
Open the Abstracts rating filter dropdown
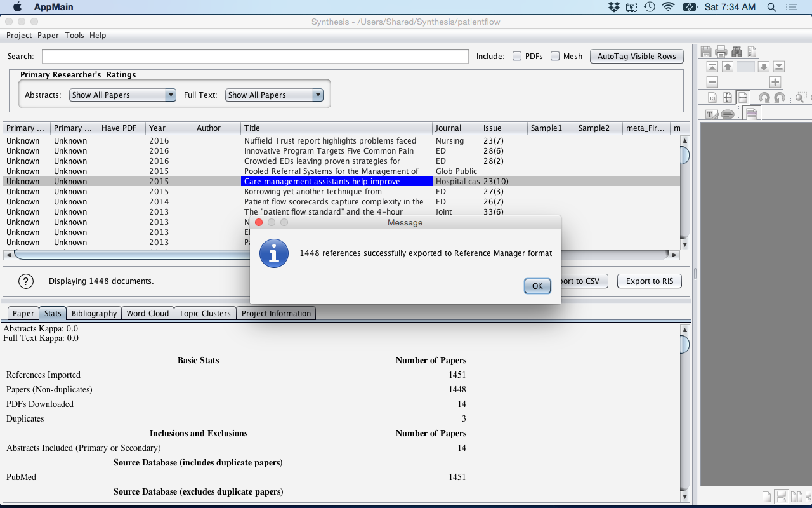(122, 95)
